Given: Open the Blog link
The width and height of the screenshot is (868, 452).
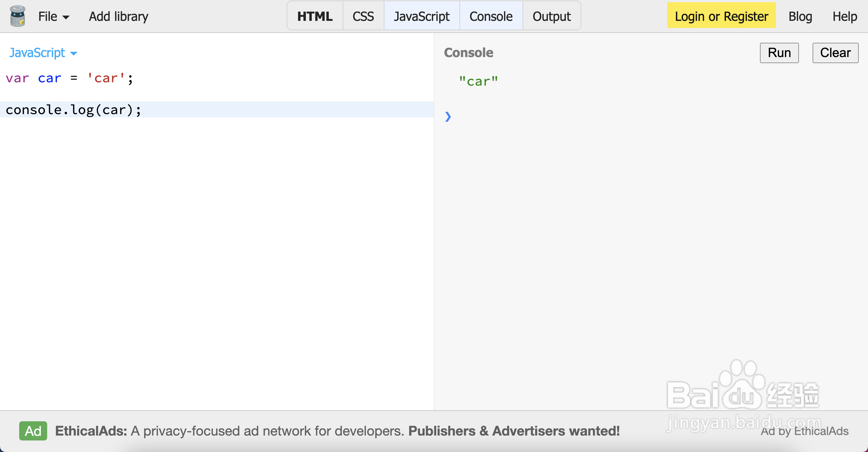Looking at the screenshot, I should click(x=800, y=16).
